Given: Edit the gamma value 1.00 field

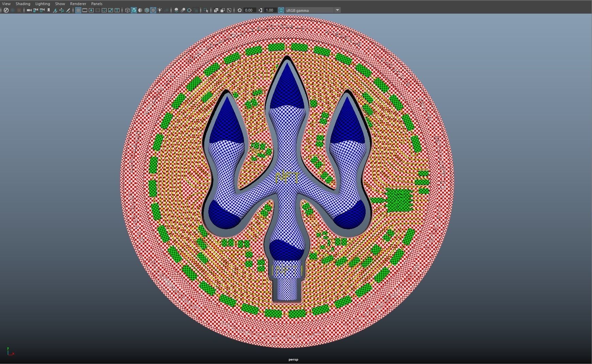Looking at the screenshot, I should pyautogui.click(x=270, y=10).
